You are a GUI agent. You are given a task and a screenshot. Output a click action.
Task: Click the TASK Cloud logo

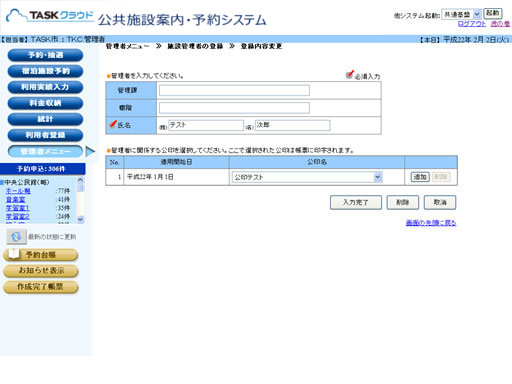point(50,16)
